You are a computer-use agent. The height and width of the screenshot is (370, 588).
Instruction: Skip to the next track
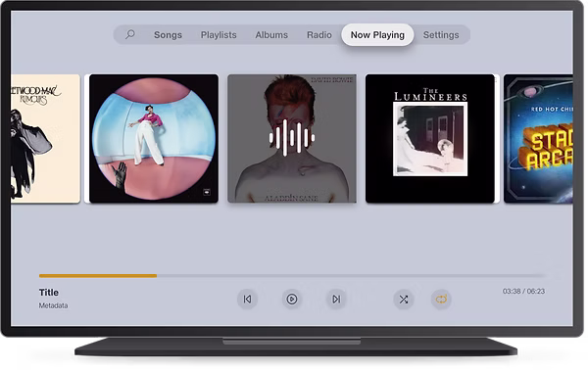coord(336,299)
